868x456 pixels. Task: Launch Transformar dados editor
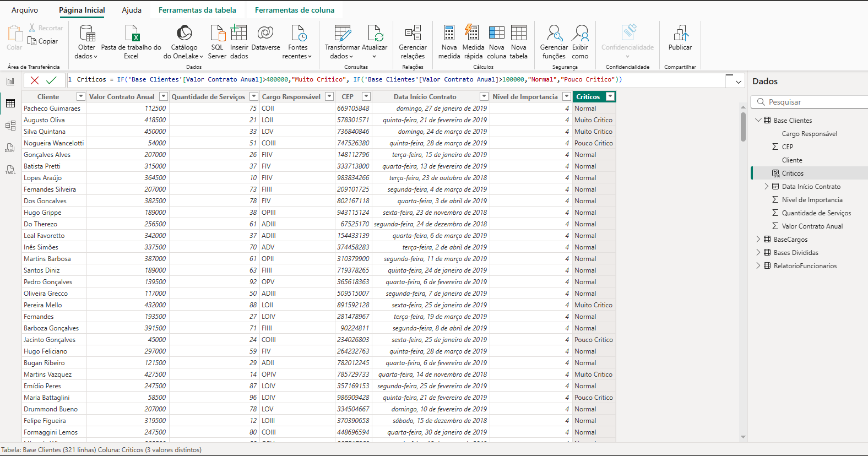coord(342,42)
